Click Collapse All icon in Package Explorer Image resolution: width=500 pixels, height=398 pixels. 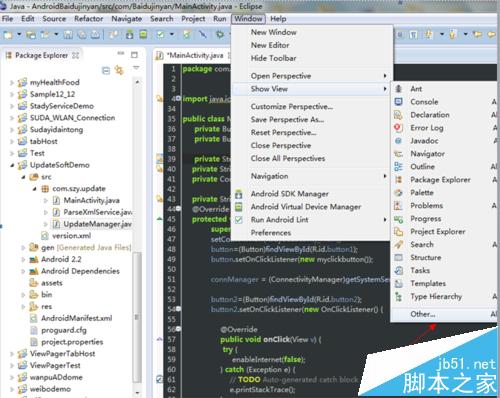106,70
